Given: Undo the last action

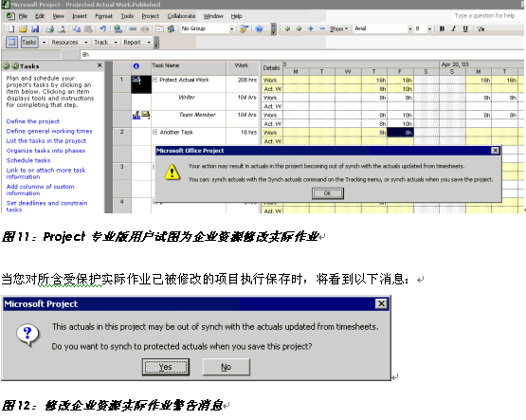Looking at the screenshot, I should pyautogui.click(x=103, y=28).
